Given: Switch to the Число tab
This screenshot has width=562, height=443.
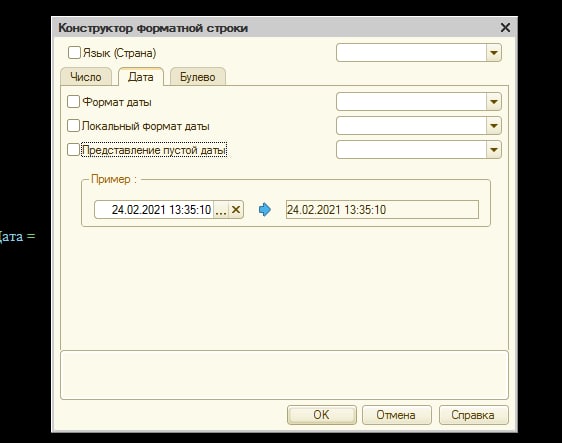Looking at the screenshot, I should (86, 77).
